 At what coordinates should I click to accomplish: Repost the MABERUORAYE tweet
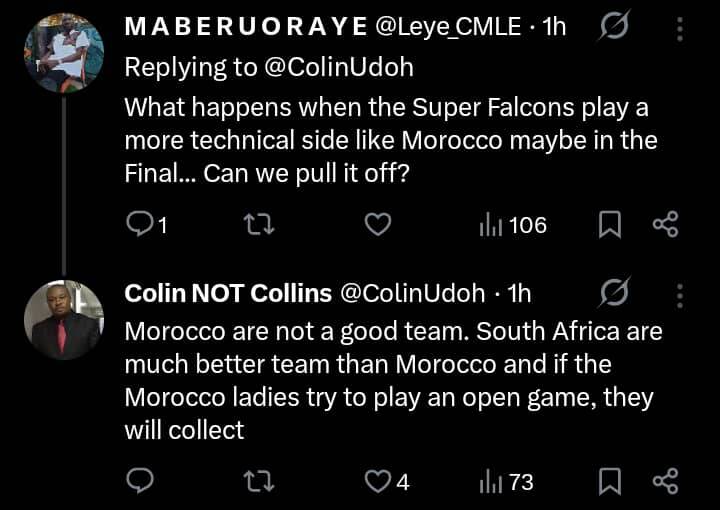click(x=258, y=225)
